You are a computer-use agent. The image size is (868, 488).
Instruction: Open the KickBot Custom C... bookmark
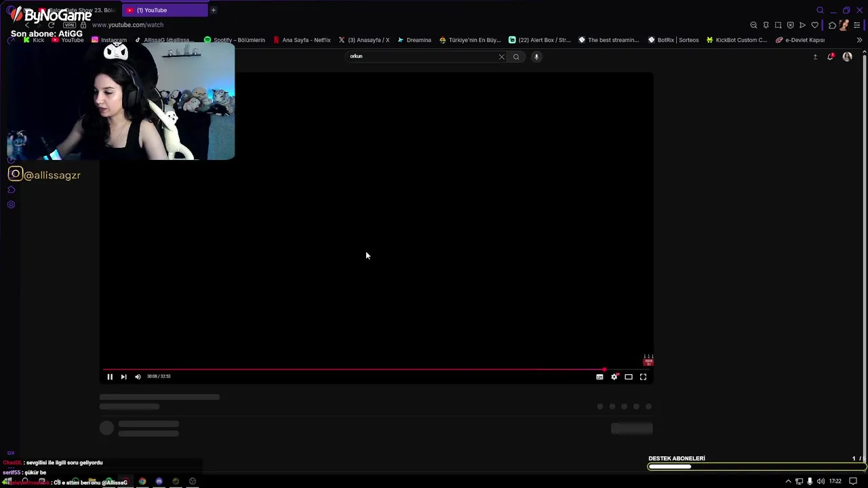coord(737,40)
